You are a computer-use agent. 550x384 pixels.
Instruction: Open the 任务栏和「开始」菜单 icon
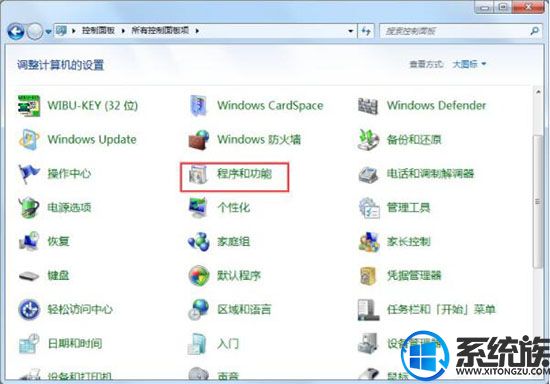(368, 309)
